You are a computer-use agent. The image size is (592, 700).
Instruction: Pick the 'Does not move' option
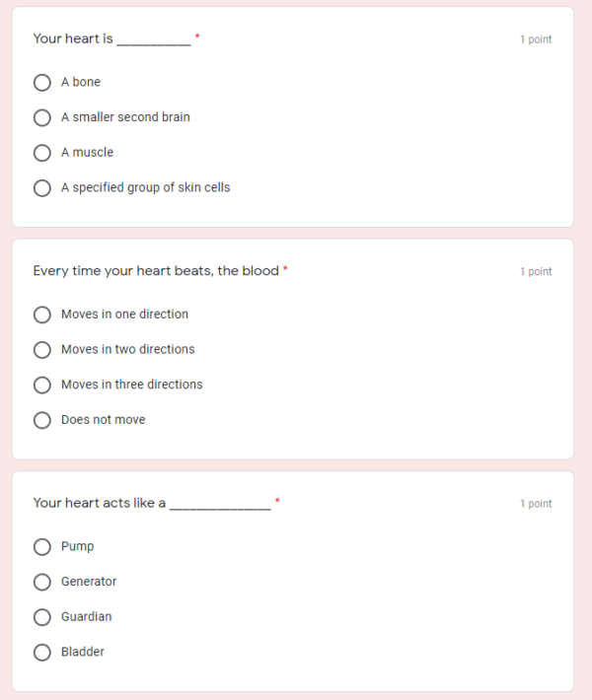(42, 420)
